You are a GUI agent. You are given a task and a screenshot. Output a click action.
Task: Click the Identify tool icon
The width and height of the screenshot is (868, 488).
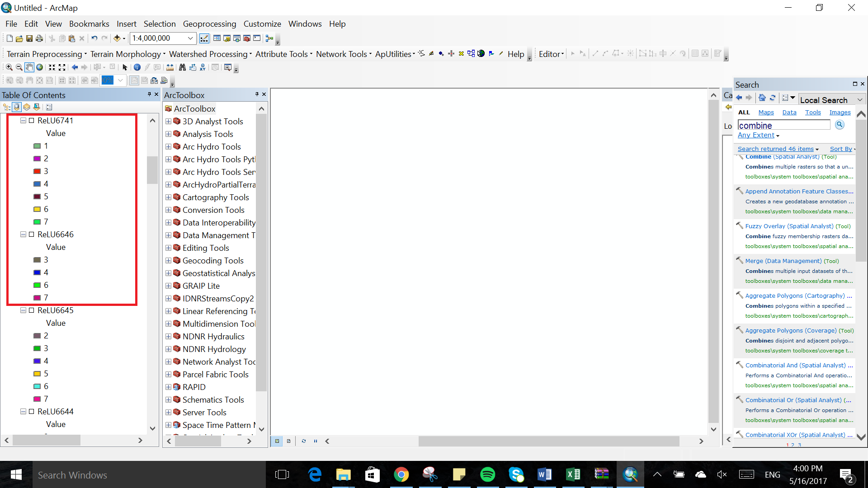[137, 67]
